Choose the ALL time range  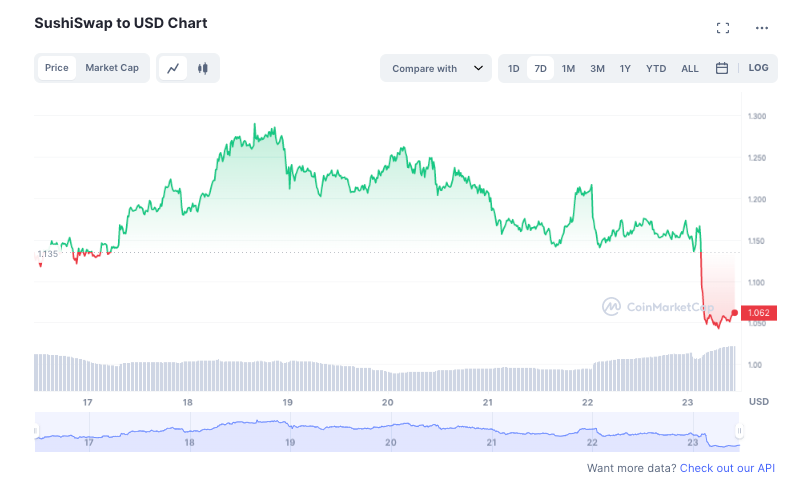(x=690, y=69)
